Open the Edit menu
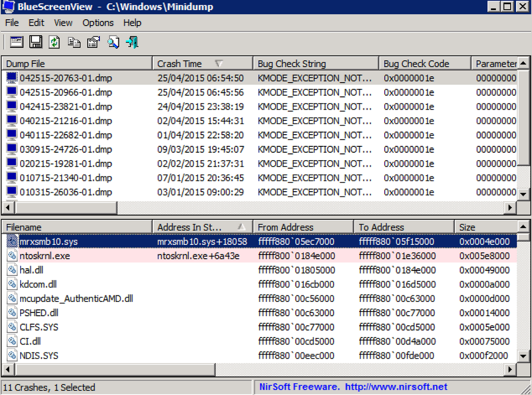This screenshot has width=532, height=395. click(36, 23)
